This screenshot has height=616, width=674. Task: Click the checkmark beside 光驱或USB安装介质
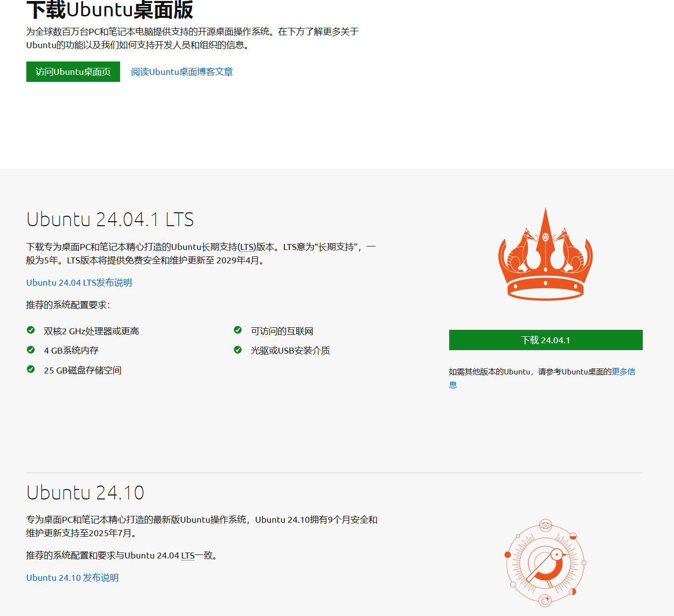238,350
